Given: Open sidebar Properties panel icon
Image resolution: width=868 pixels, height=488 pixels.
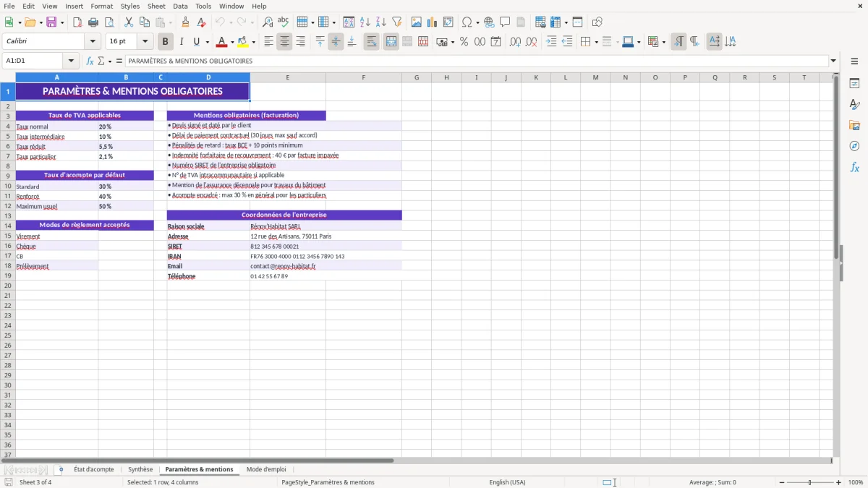Looking at the screenshot, I should tap(854, 83).
